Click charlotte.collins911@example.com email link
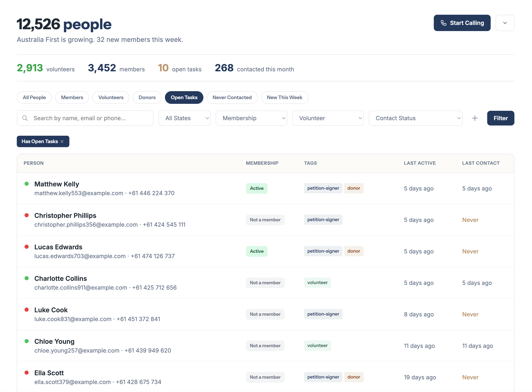 [81, 287]
